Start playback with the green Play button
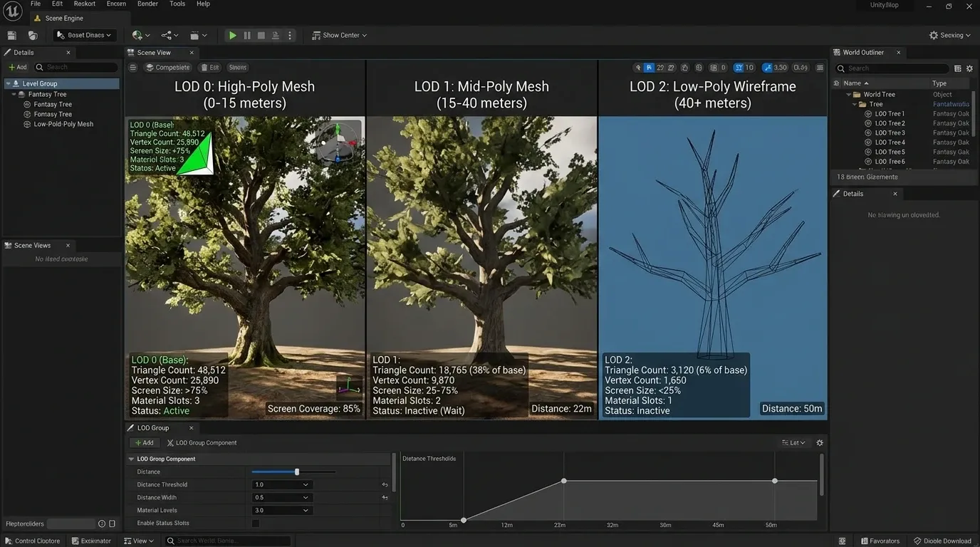The width and height of the screenshot is (980, 547). click(232, 35)
